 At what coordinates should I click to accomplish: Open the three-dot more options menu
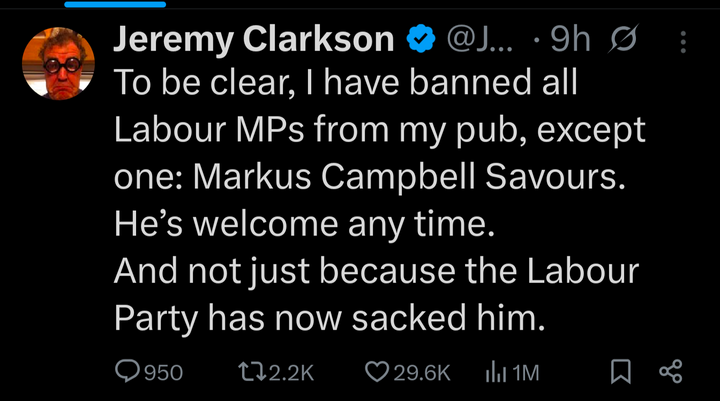684,41
